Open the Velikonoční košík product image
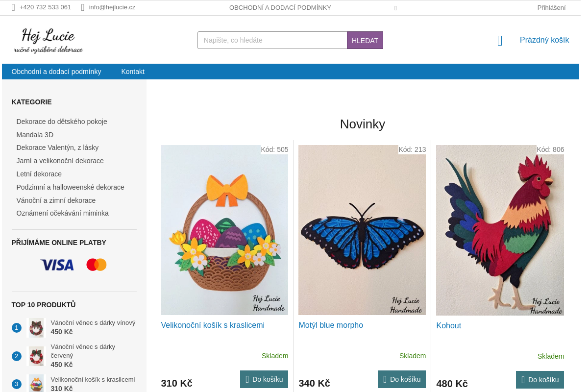The image size is (588, 392). pyautogui.click(x=224, y=230)
